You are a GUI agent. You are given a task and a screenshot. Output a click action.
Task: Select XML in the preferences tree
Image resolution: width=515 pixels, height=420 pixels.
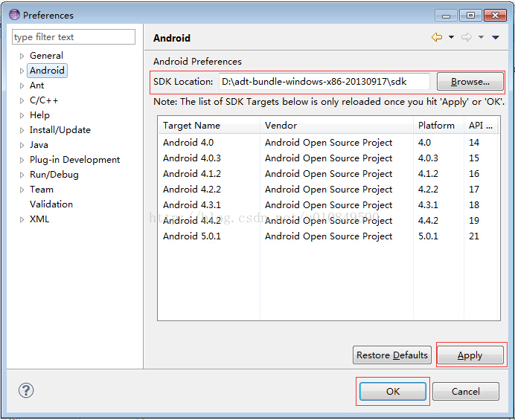pos(39,219)
